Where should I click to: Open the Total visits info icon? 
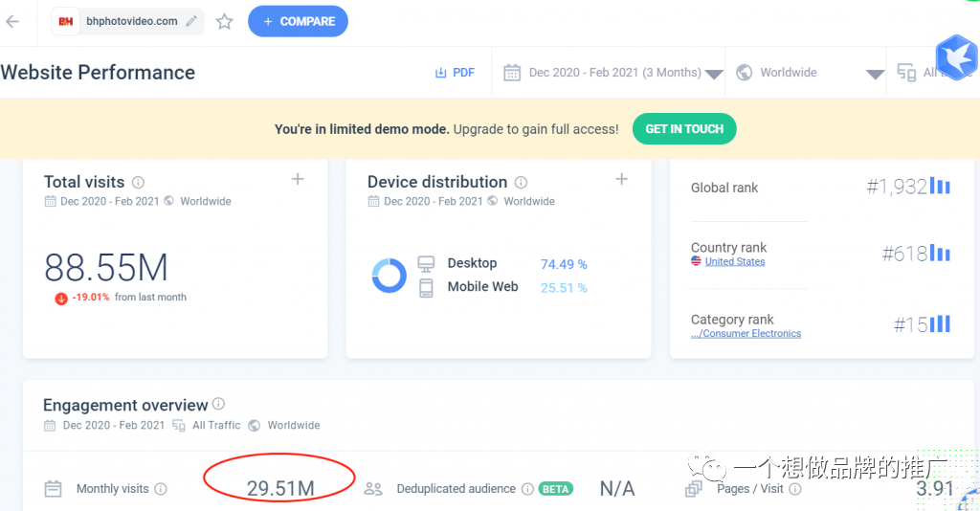click(138, 182)
